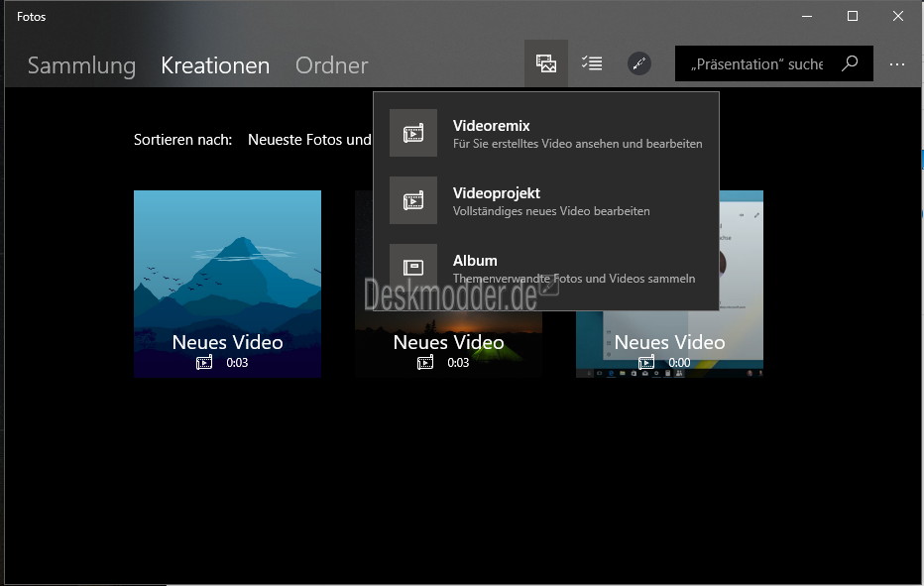
Task: Click the Select (Auswählen) checklist icon
Action: 592,63
